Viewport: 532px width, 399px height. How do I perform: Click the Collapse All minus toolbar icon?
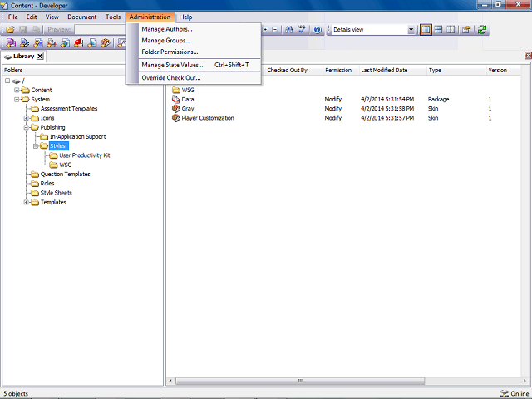(x=275, y=30)
